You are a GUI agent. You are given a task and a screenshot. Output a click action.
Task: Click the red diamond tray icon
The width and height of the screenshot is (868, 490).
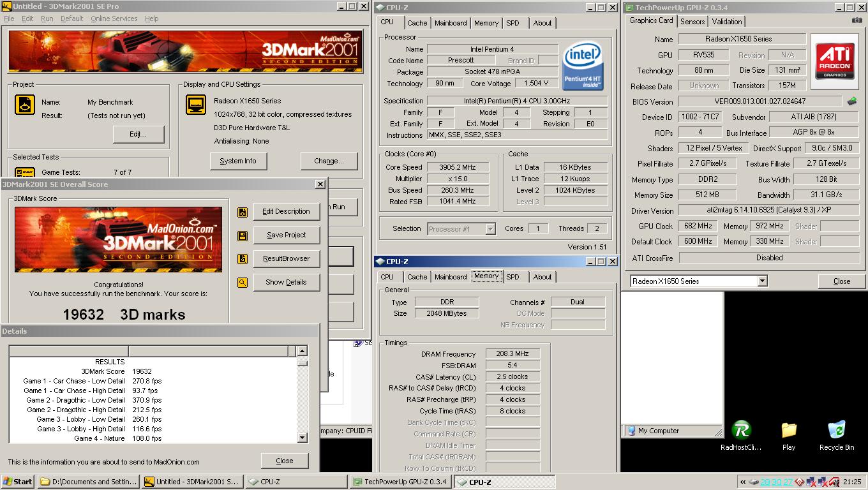coord(800,482)
